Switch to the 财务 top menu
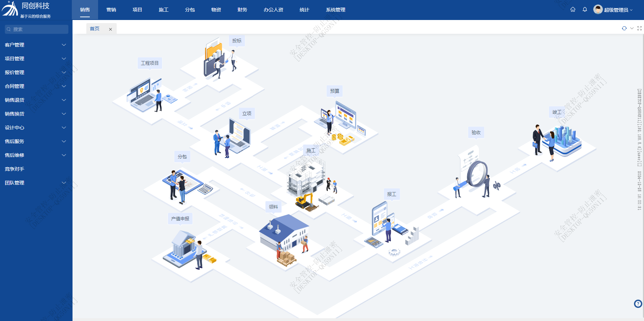The height and width of the screenshot is (321, 644). click(242, 10)
